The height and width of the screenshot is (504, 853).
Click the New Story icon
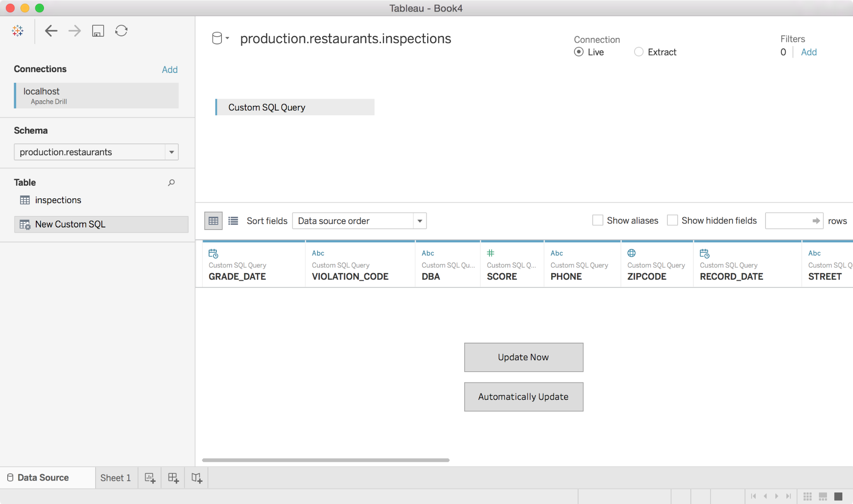pyautogui.click(x=197, y=478)
